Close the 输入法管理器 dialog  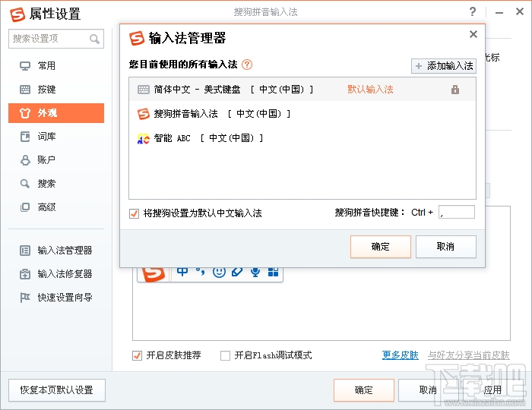coord(473,34)
